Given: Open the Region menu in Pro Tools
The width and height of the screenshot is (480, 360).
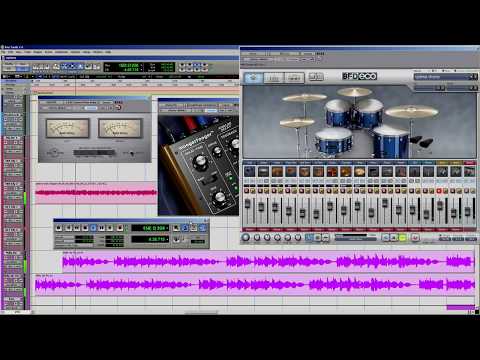Looking at the screenshot, I should click(x=38, y=52).
